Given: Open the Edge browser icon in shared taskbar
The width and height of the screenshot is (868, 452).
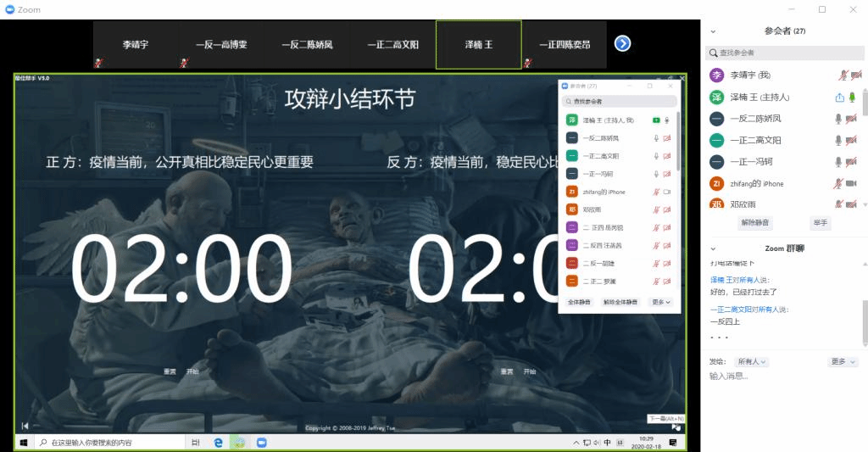Looking at the screenshot, I should click(x=218, y=443).
